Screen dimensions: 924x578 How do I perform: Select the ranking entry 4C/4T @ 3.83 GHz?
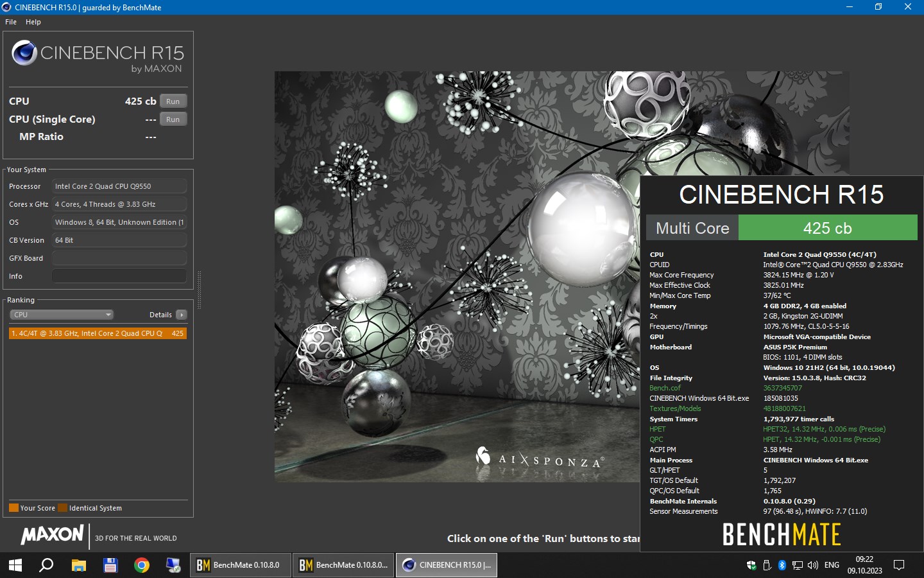pos(98,333)
